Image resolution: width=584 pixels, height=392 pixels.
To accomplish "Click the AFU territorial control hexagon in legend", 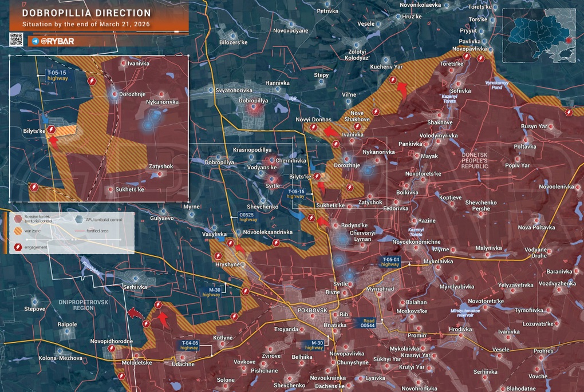I will (x=79, y=218).
